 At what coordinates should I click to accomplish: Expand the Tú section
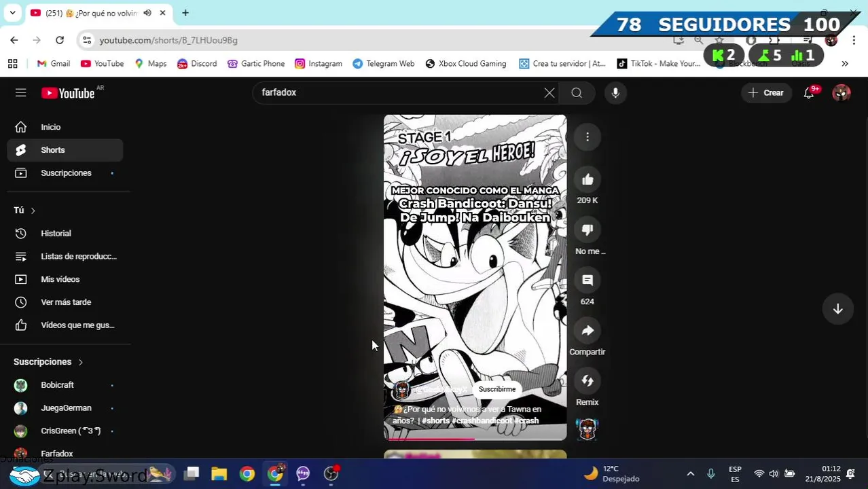[24, 211]
